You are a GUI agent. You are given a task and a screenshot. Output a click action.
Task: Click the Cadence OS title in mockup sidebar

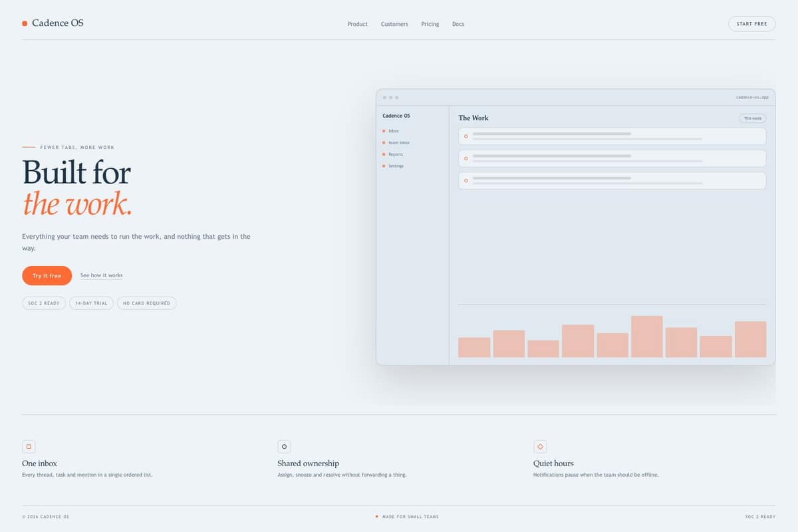coord(396,116)
